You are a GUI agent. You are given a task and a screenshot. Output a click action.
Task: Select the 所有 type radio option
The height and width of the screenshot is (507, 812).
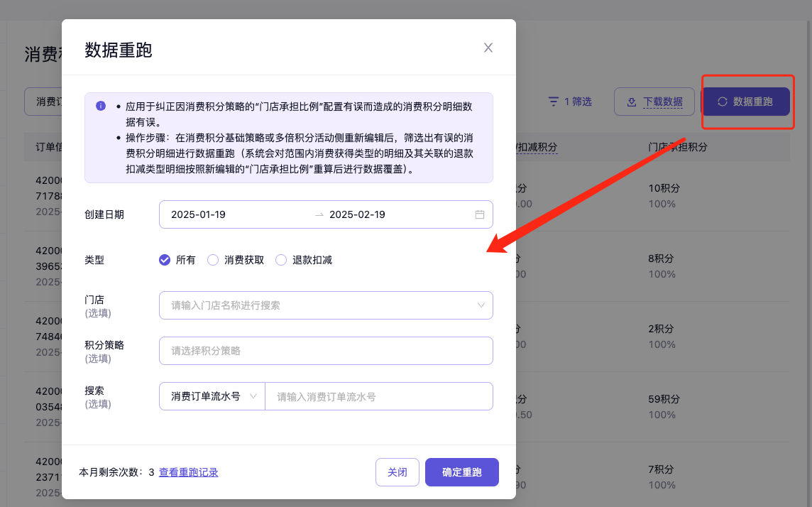click(x=165, y=260)
